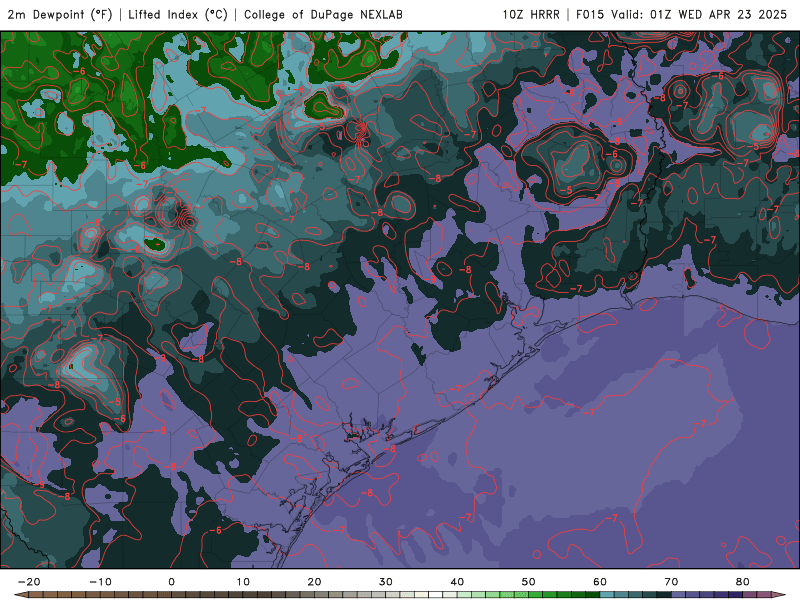Click the 30 label on the color scale
The height and width of the screenshot is (600, 800).
point(386,582)
